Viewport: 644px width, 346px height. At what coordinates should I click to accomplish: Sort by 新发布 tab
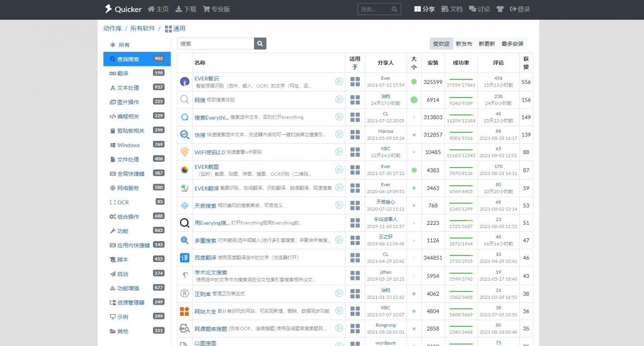(x=464, y=44)
